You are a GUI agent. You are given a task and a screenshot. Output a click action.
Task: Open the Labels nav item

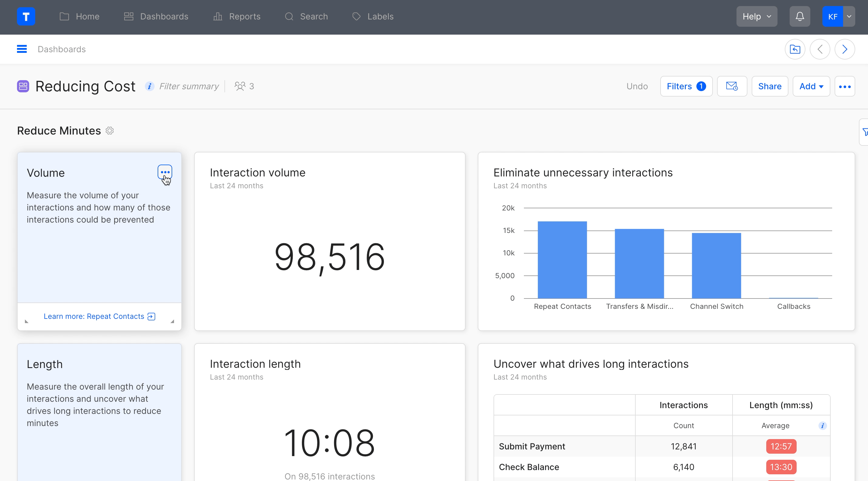(x=373, y=16)
